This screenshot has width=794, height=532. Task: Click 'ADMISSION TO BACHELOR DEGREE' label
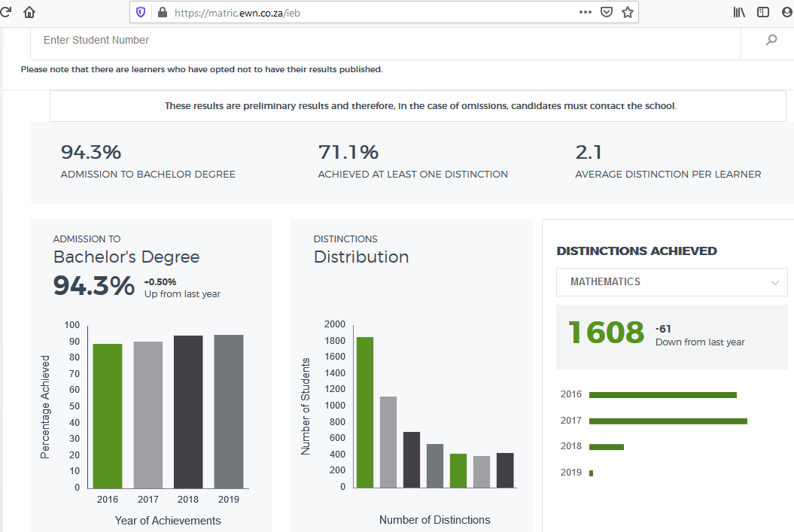[x=148, y=174]
